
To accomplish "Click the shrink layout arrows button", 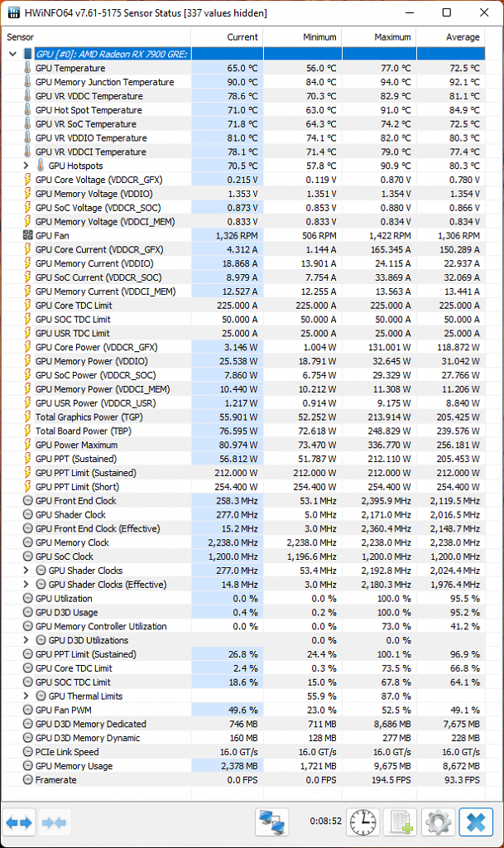I will click(x=54, y=822).
